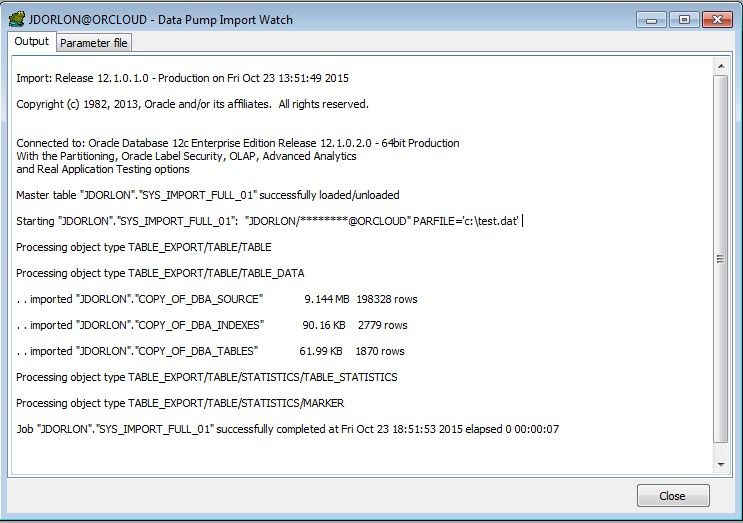Minimize the Data Pump Import Watch window

pyautogui.click(x=652, y=20)
